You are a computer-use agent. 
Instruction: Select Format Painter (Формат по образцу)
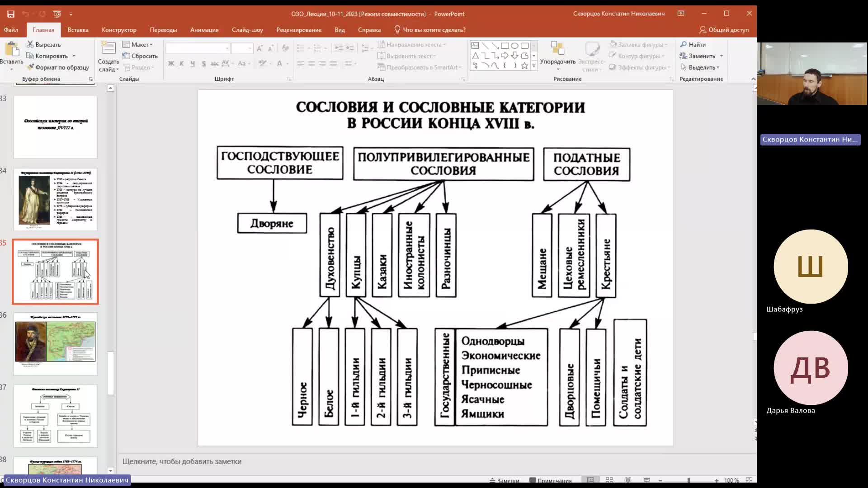(57, 67)
